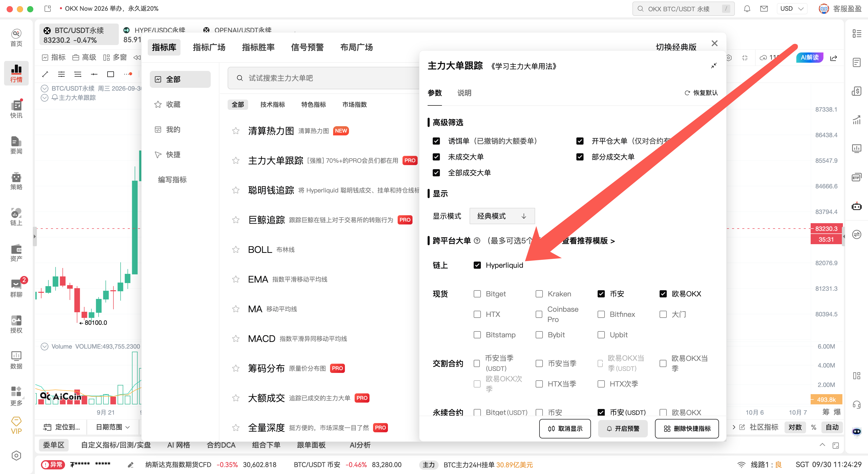
Task: Select the trend line drawing tool
Action: tap(45, 74)
